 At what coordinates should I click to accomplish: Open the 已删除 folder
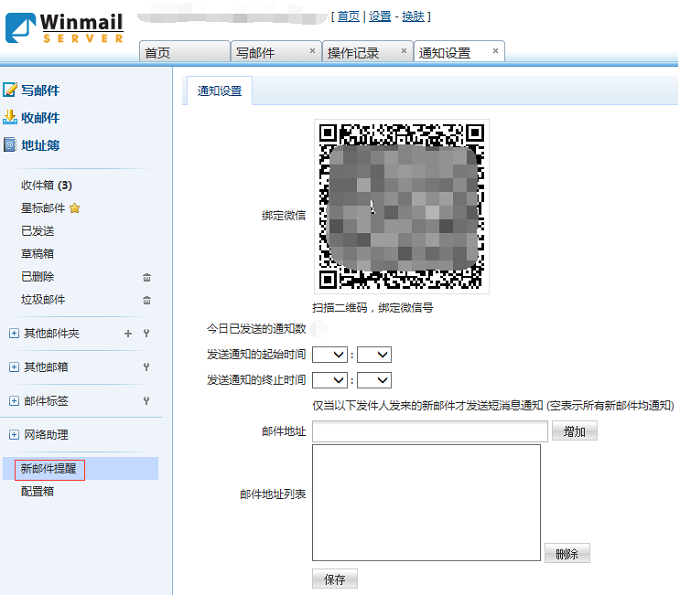click(x=38, y=277)
